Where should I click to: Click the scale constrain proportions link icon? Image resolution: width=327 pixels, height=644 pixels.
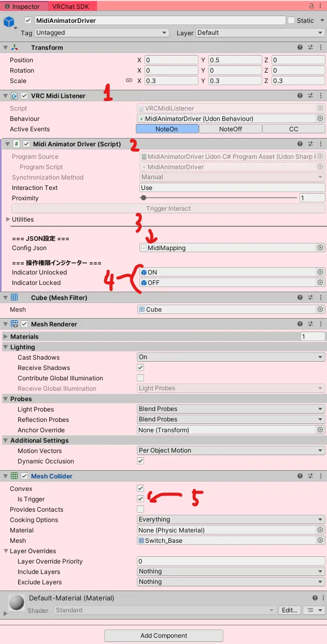[129, 80]
